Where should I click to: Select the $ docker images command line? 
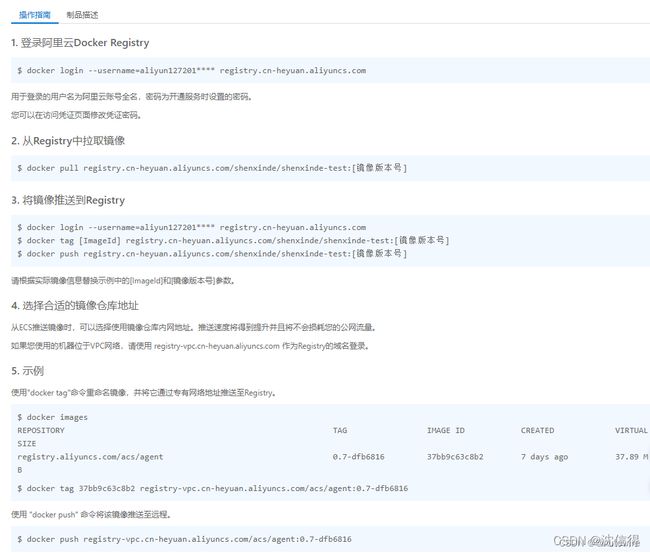(x=52, y=417)
